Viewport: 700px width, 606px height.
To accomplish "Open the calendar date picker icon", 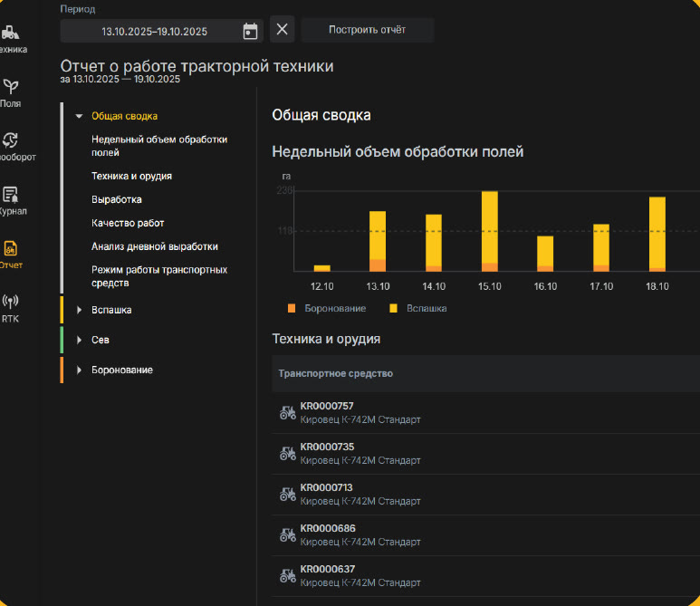I will pyautogui.click(x=250, y=32).
